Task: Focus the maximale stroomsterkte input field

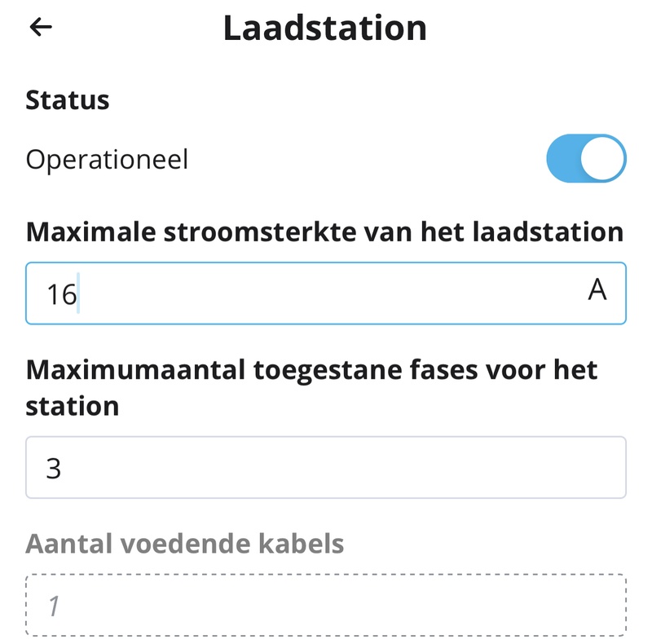Action: tap(326, 293)
